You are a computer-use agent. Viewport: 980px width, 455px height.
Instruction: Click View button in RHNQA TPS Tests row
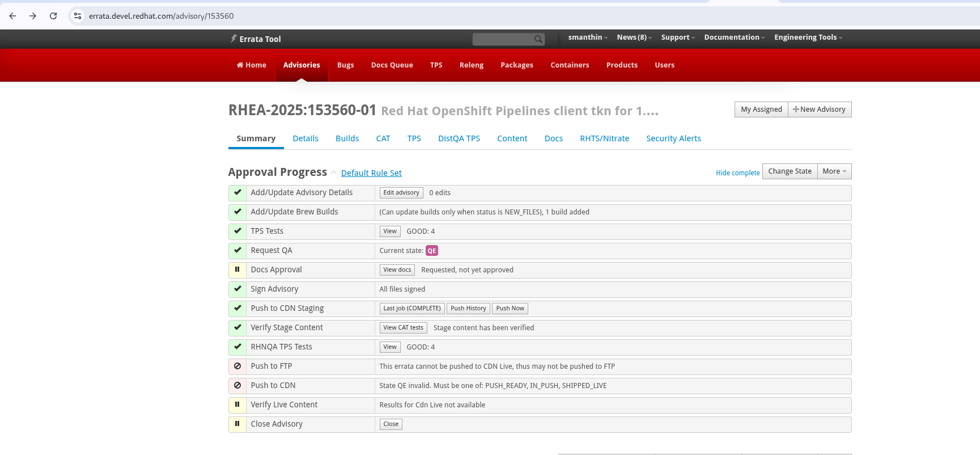click(390, 347)
